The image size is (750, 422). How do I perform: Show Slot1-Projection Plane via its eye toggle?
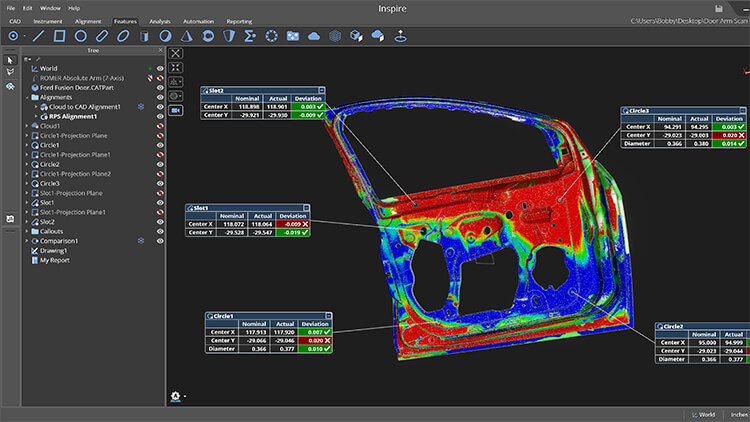point(160,193)
